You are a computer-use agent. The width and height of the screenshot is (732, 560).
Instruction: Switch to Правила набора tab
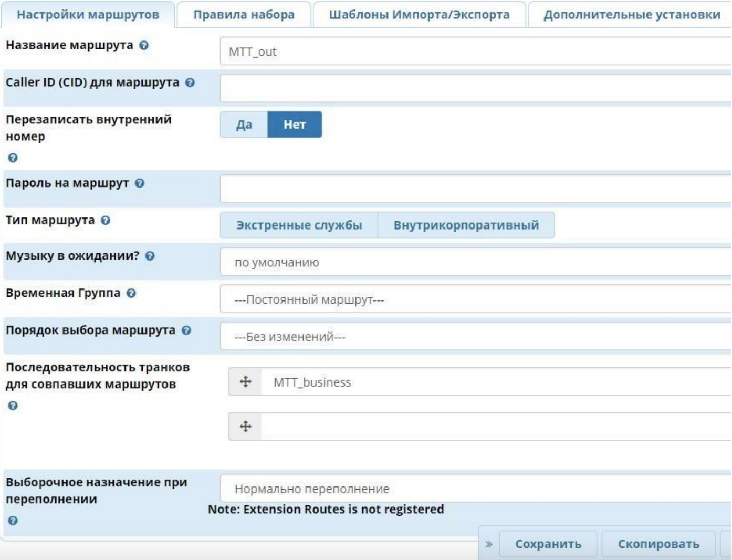[x=244, y=15]
